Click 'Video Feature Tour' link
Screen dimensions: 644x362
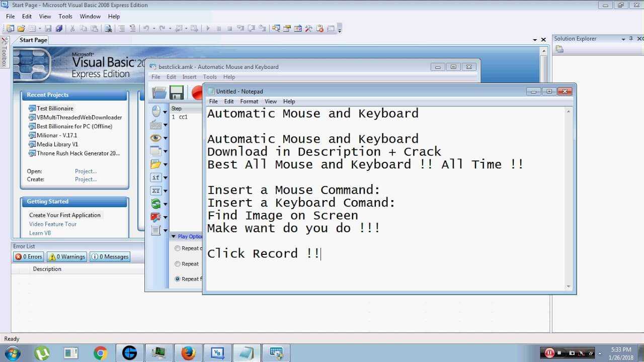click(53, 224)
